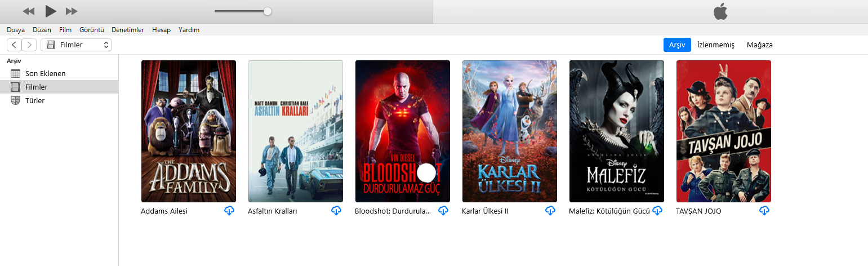The height and width of the screenshot is (266, 868).
Task: Switch to the Arşiv tab
Action: [677, 45]
